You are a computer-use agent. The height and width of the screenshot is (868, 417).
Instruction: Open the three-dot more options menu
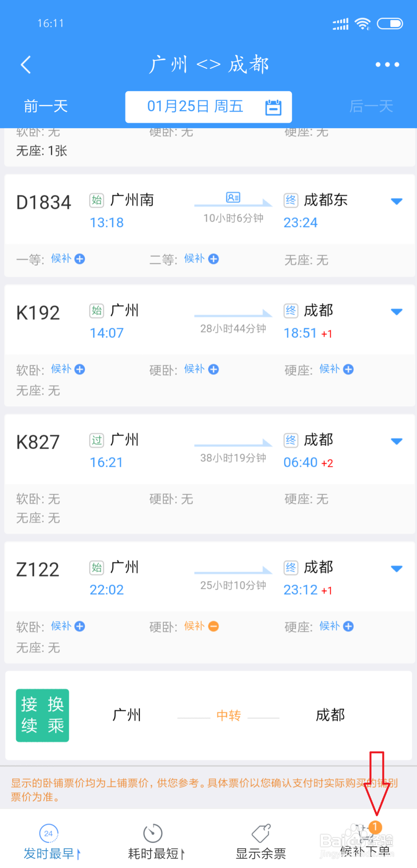pos(387,65)
